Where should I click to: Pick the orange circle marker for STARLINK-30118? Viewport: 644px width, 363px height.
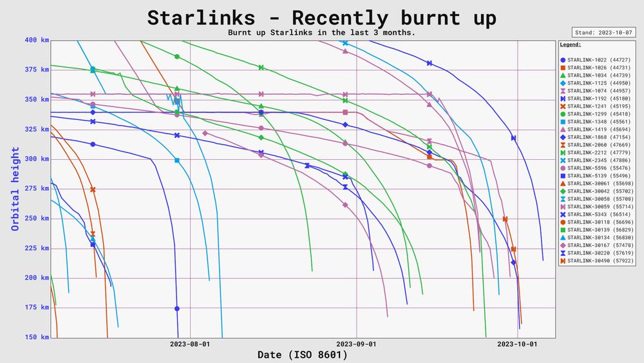(563, 222)
